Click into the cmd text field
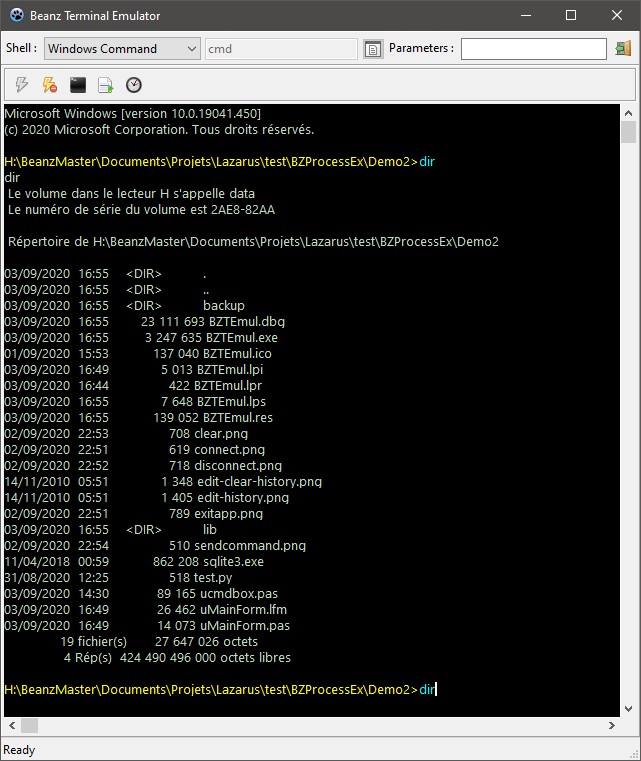 [x=280, y=48]
